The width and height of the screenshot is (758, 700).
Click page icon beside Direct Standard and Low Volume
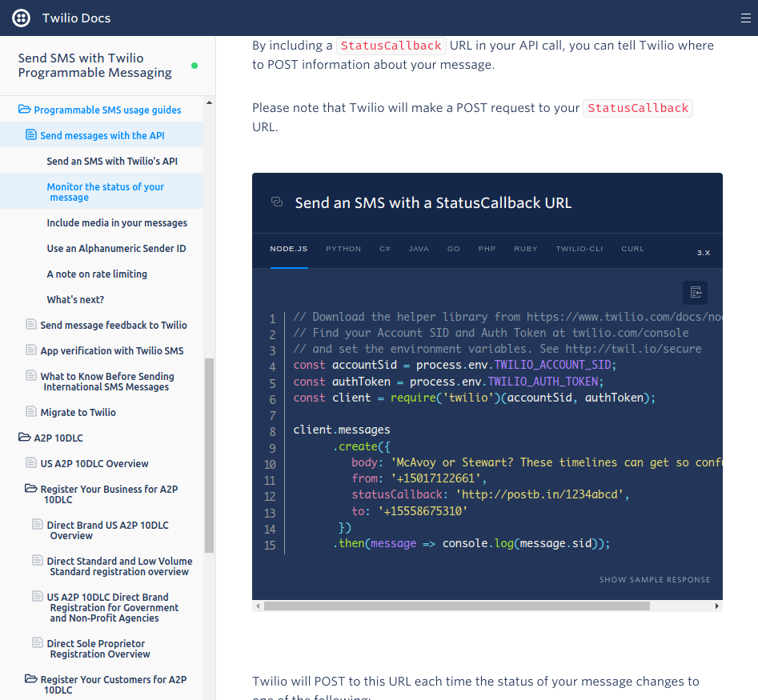(x=38, y=560)
